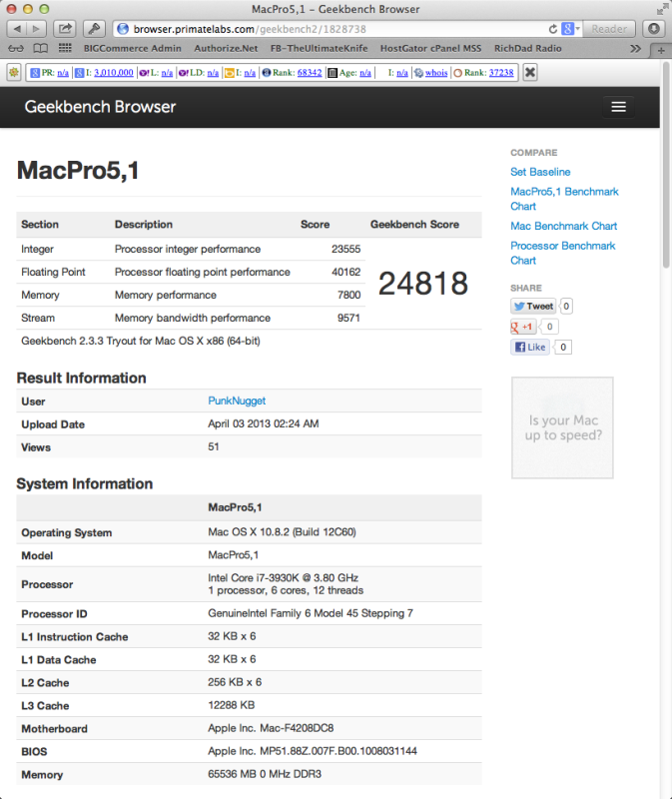Click the Memory score 7800
Image resolution: width=672 pixels, height=799 pixels.
click(349, 295)
